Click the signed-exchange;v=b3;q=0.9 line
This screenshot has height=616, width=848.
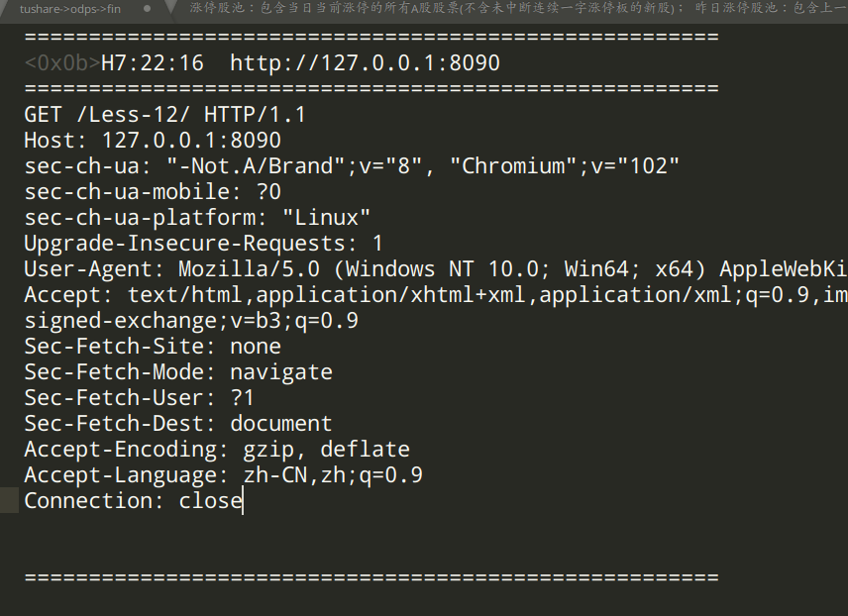pyautogui.click(x=191, y=321)
